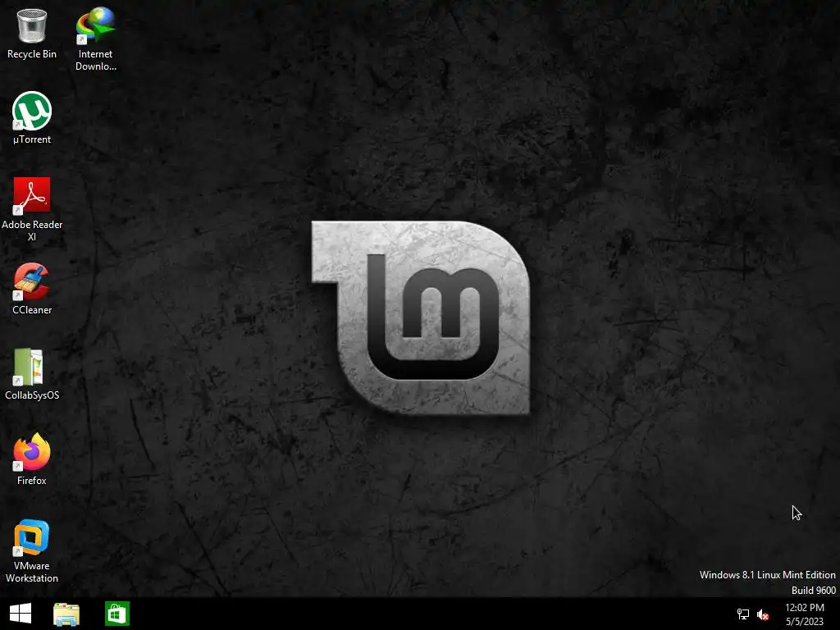The image size is (840, 630).
Task: Click the muted volume tray icon
Action: click(x=763, y=614)
